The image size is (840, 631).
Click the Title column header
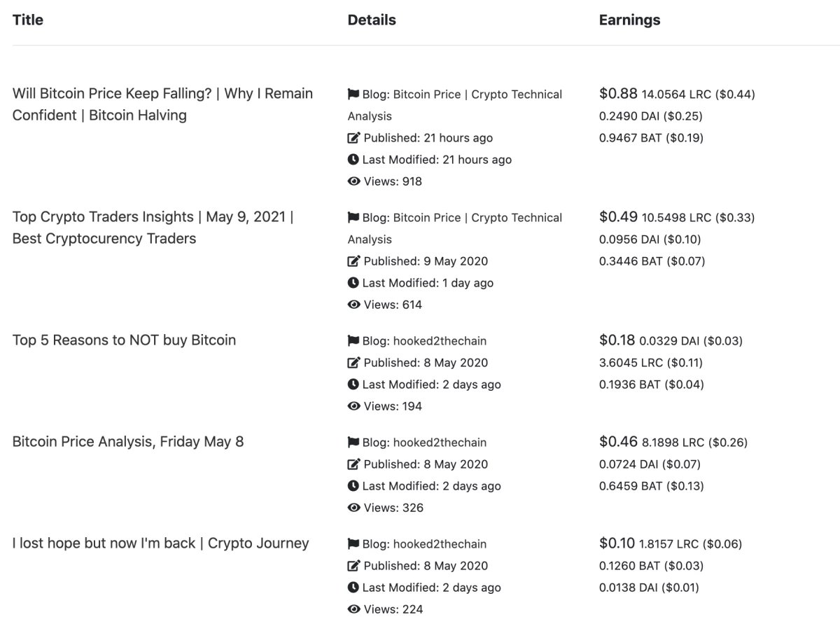(28, 20)
